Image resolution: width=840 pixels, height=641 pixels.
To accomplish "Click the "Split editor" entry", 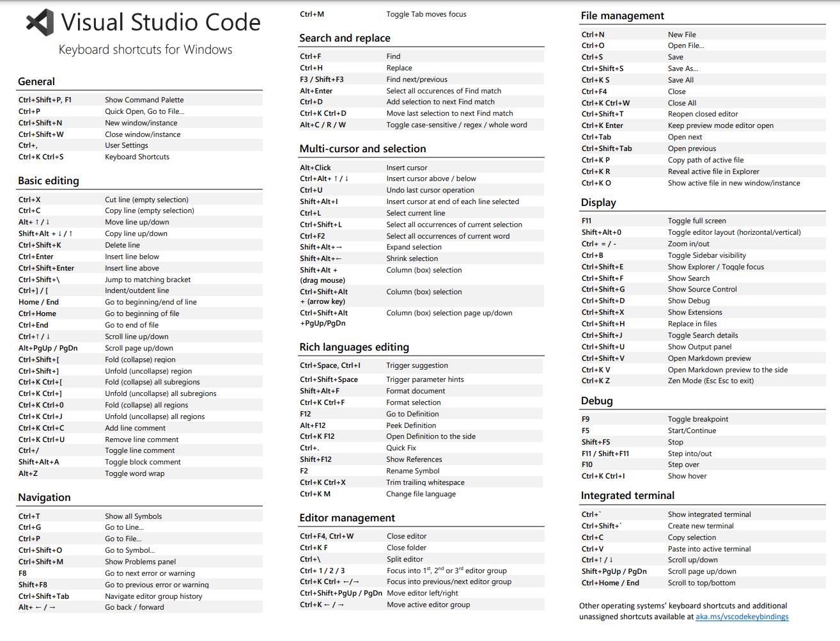I will pyautogui.click(x=405, y=559).
